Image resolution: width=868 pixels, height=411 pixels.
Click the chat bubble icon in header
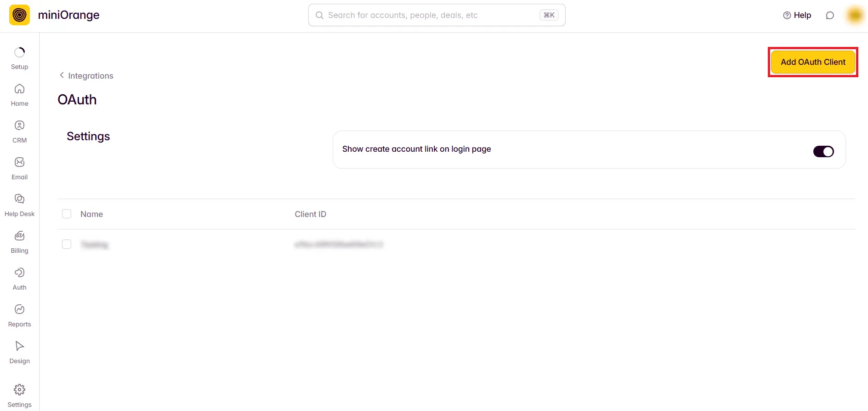tap(830, 15)
